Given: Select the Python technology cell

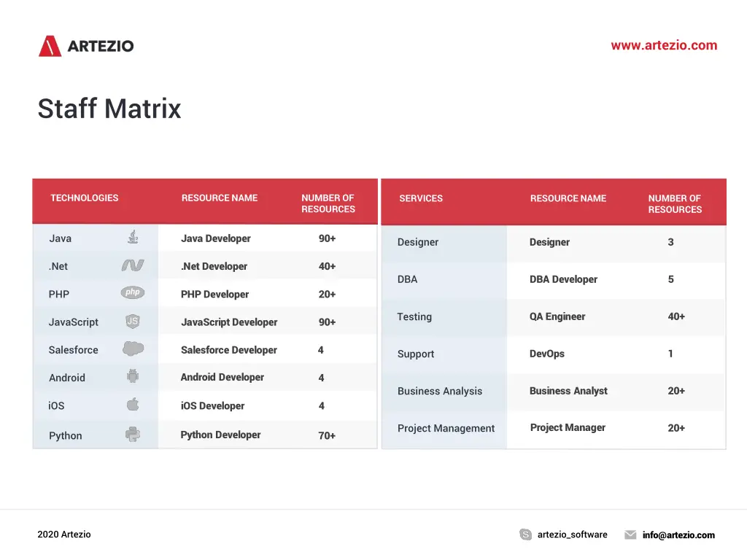Looking at the screenshot, I should tap(96, 435).
